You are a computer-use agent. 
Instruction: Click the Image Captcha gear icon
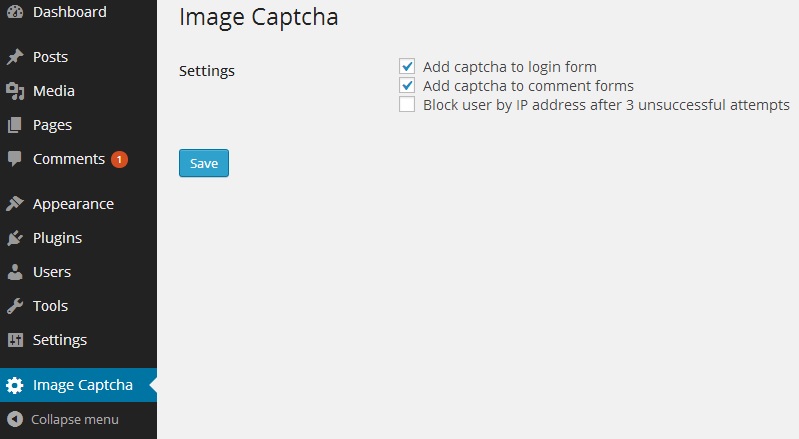(15, 385)
